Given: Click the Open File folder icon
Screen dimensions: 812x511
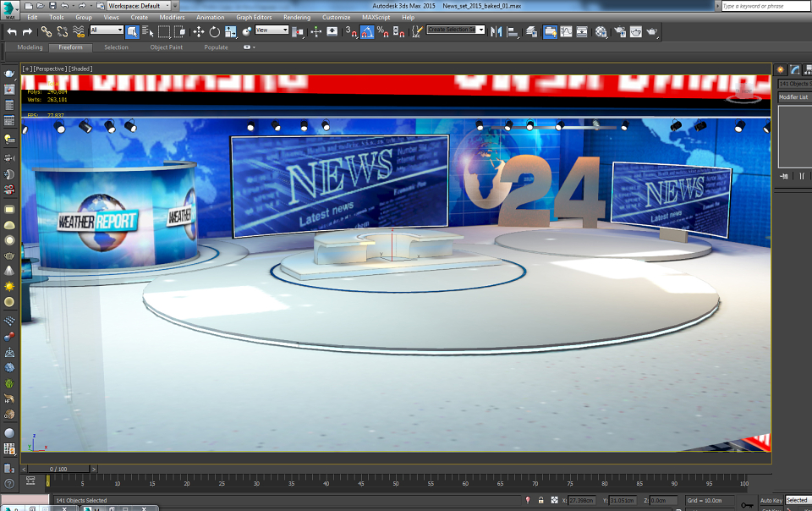Looking at the screenshot, I should 41,6.
